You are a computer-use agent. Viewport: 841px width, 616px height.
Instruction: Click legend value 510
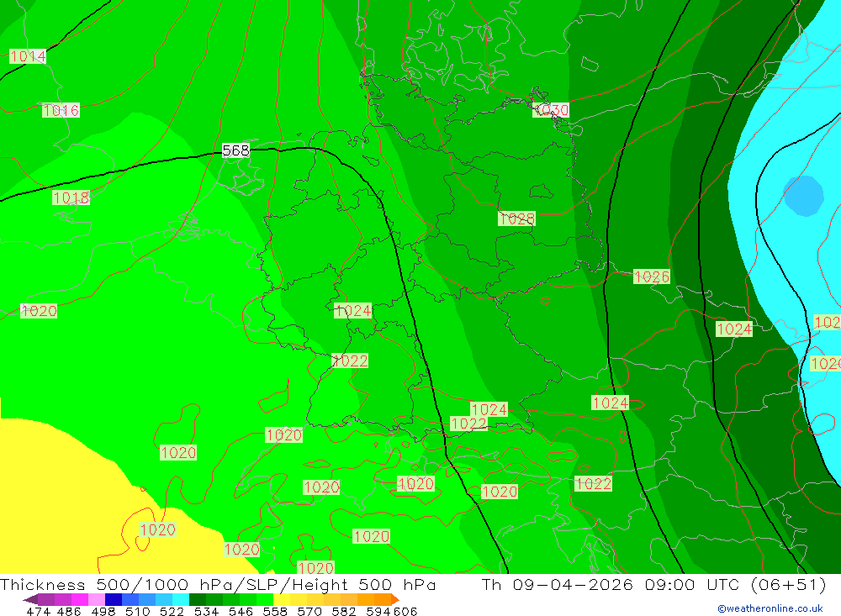(137, 611)
